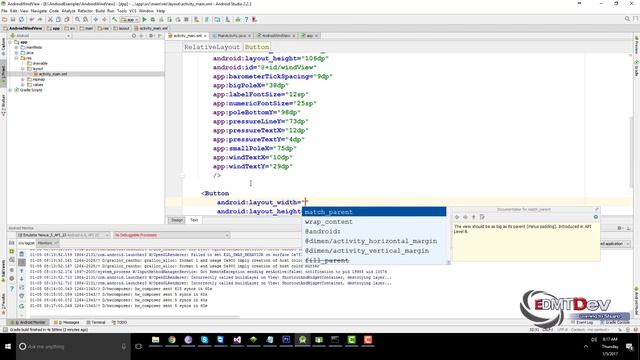
Task: Click the Cut scissors icon
Action: [x=50, y=20]
